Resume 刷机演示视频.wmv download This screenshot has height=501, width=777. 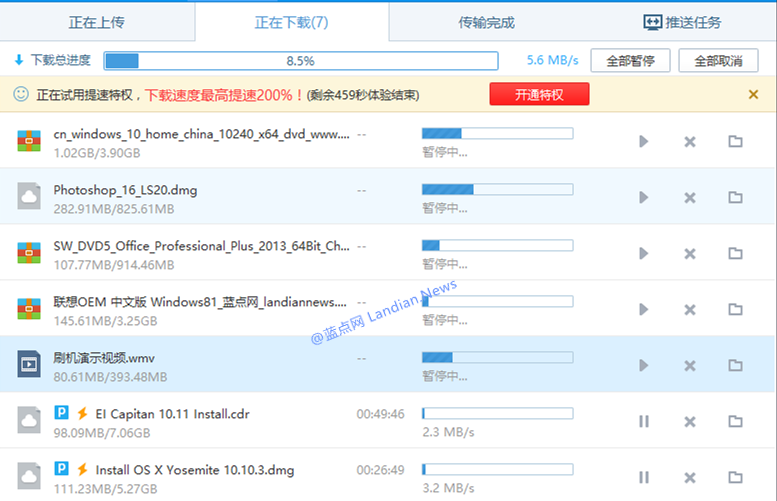[644, 366]
